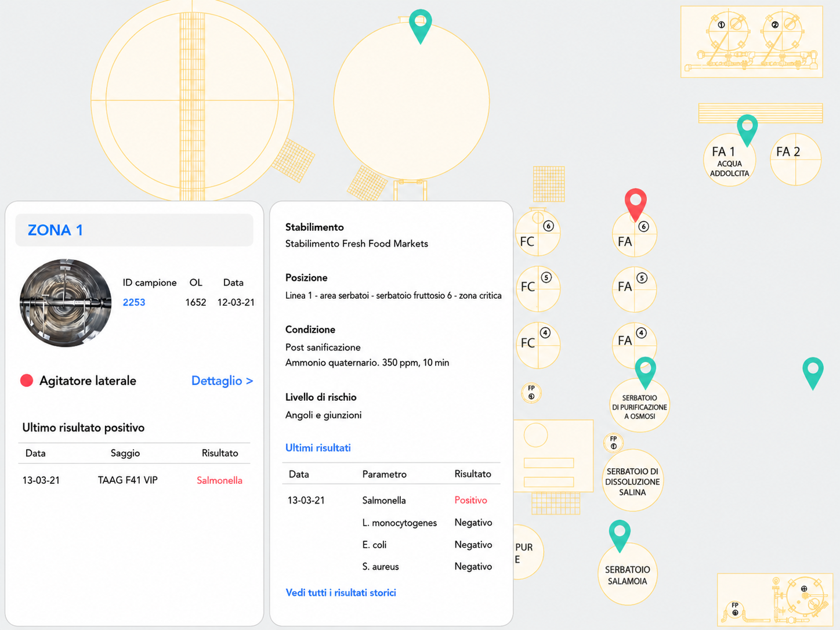Screen dimensions: 840x630
Task: Click the FC 6 tank circle
Action: tap(538, 233)
